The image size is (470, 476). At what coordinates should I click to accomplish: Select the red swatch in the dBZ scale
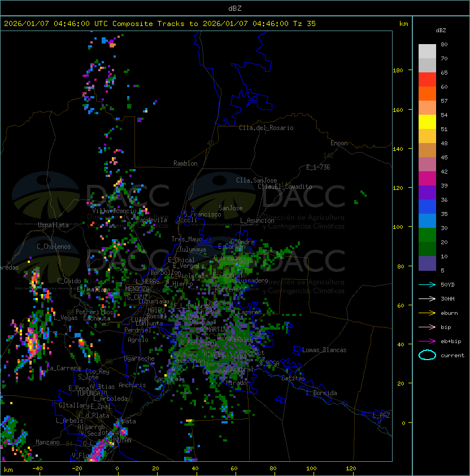point(427,79)
